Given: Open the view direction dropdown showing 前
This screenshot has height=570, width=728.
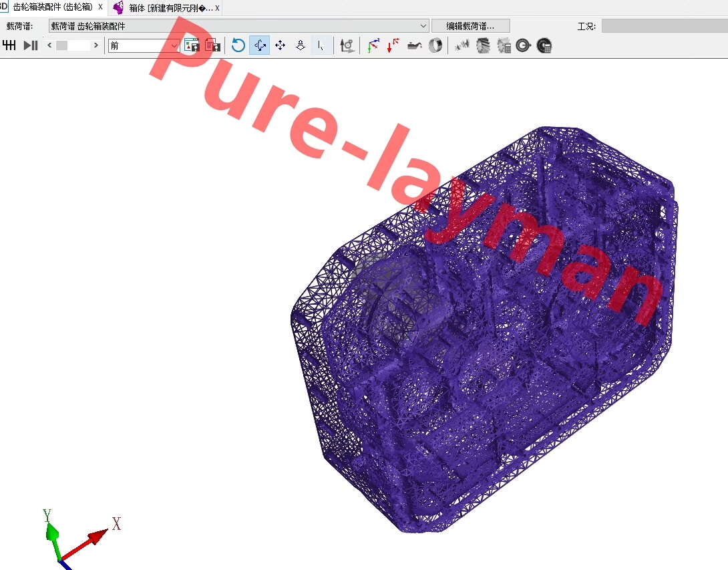Looking at the screenshot, I should [x=144, y=45].
